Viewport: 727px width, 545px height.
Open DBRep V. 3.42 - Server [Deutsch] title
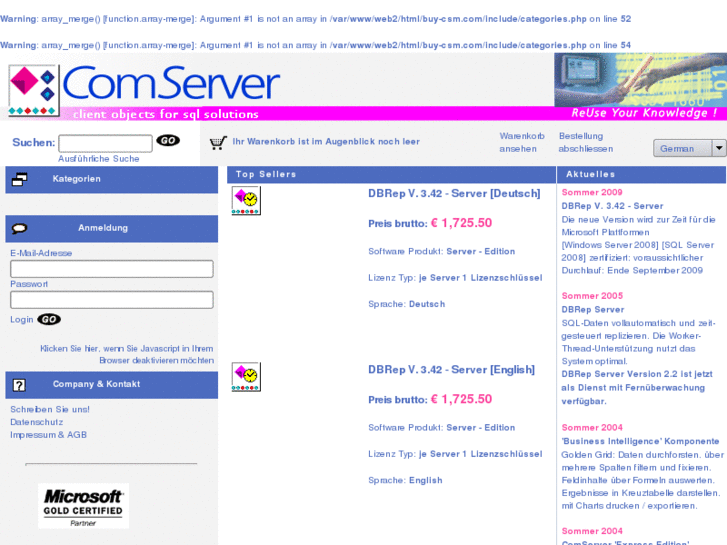point(454,193)
